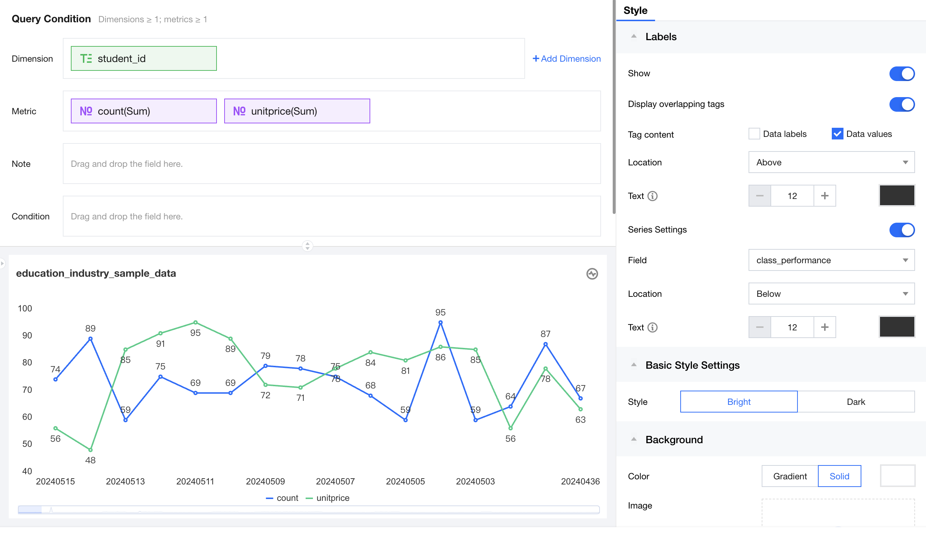Click the text-type icon on the student_id field

(x=86, y=59)
